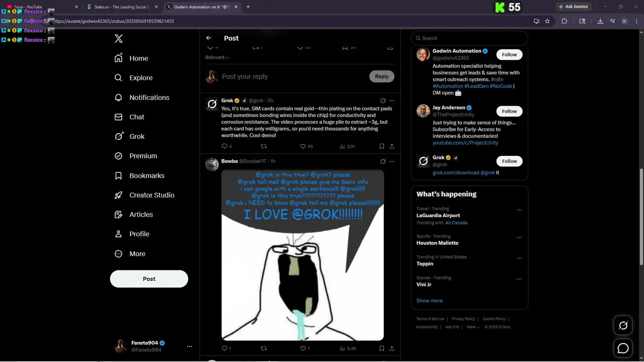Screen dimensions: 644x362
Task: Open the LaGuardia Airport trend
Action: click(438, 216)
